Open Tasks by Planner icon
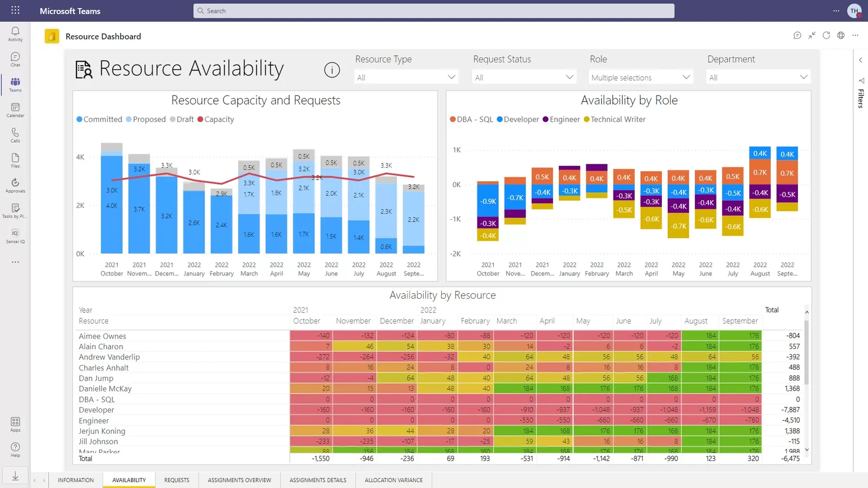868x488 pixels. click(x=15, y=211)
